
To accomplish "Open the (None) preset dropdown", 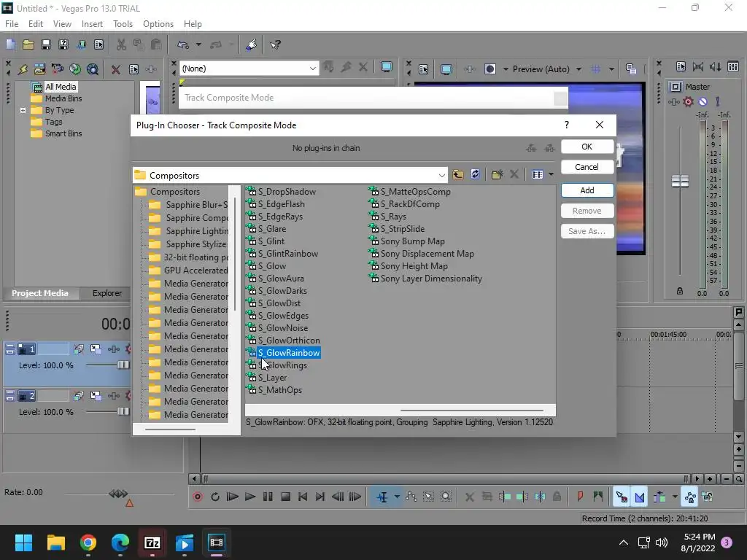I will tap(312, 69).
